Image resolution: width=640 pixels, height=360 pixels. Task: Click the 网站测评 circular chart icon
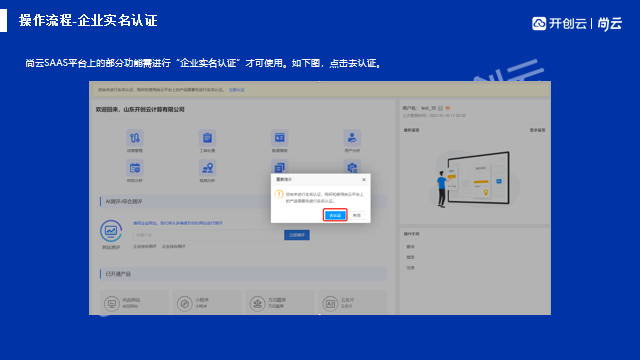[x=111, y=231]
